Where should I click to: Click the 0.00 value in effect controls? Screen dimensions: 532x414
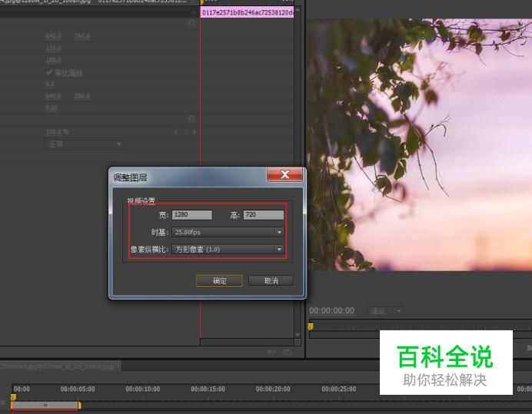52,108
